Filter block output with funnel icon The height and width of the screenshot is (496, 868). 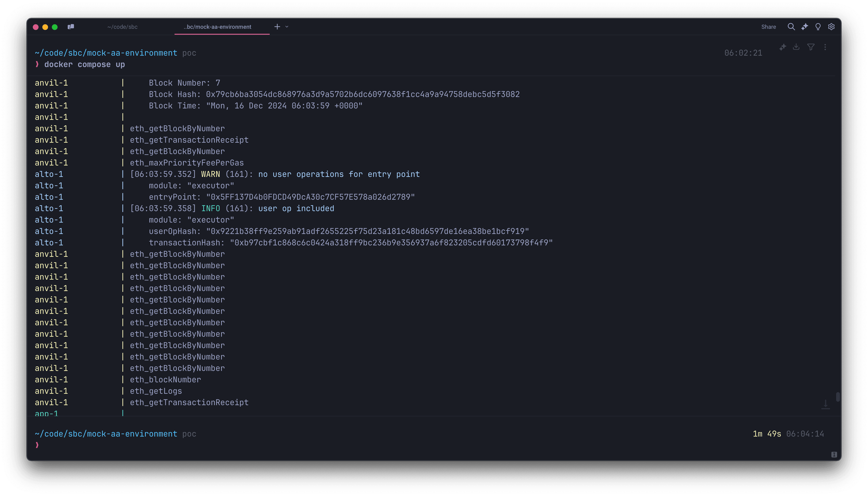811,47
